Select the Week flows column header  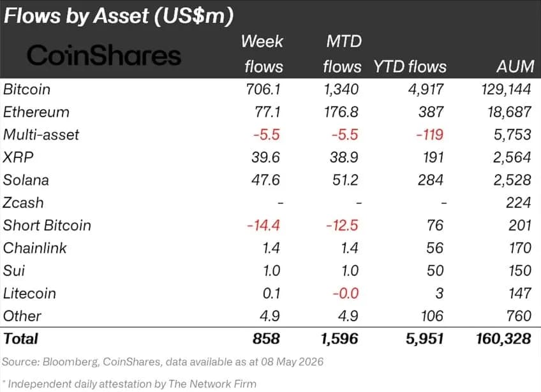pyautogui.click(x=262, y=54)
